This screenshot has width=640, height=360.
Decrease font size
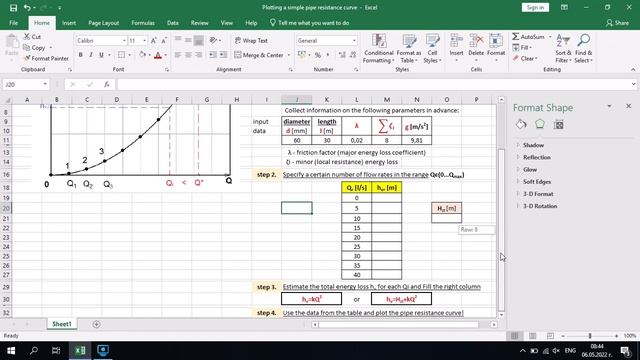(164, 40)
